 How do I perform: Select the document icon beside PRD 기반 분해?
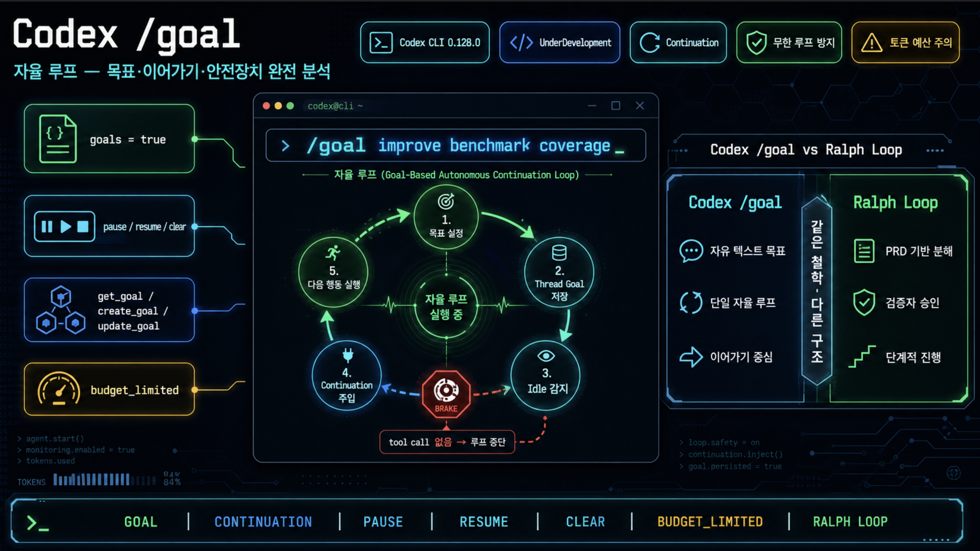(864, 251)
